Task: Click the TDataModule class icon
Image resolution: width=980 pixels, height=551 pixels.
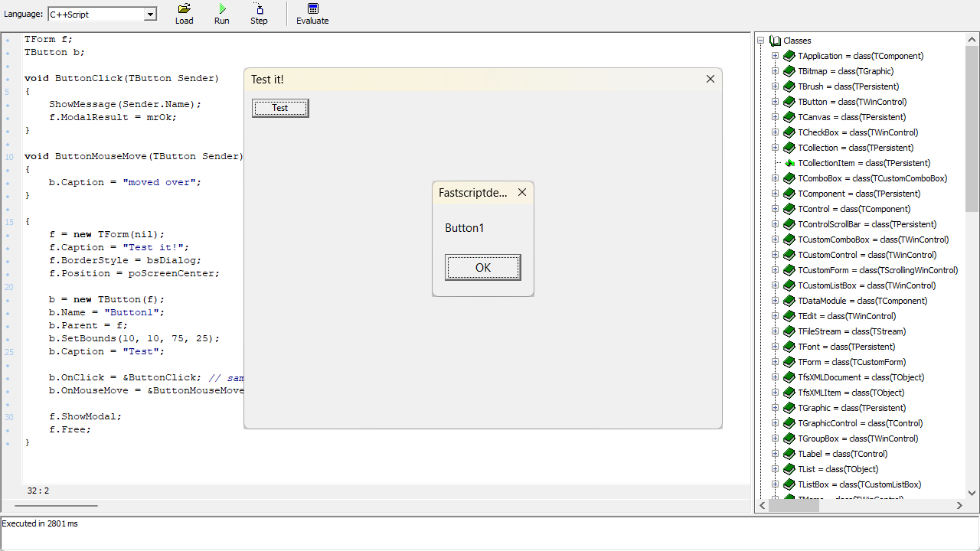Action: (x=789, y=301)
